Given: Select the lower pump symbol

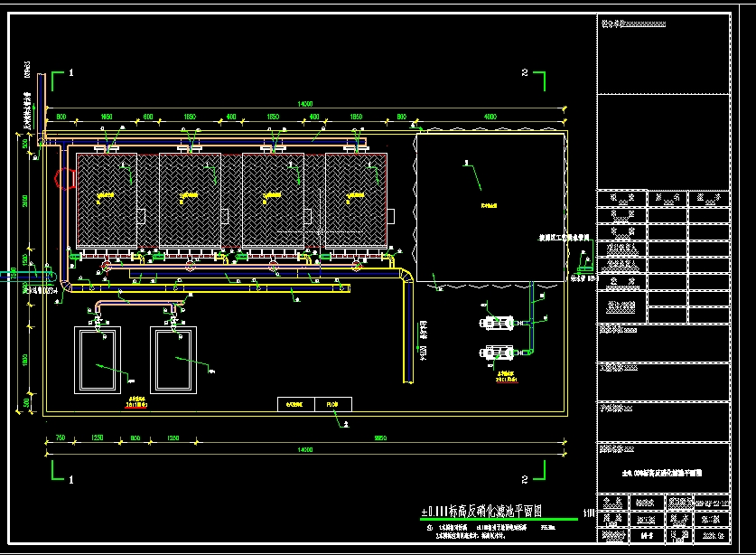Looking at the screenshot, I should click(497, 353).
